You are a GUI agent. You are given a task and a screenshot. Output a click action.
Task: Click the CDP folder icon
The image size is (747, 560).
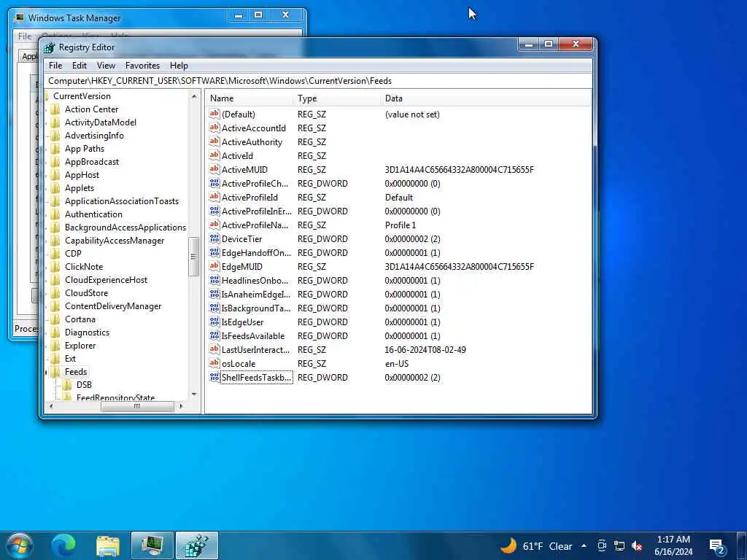point(55,253)
